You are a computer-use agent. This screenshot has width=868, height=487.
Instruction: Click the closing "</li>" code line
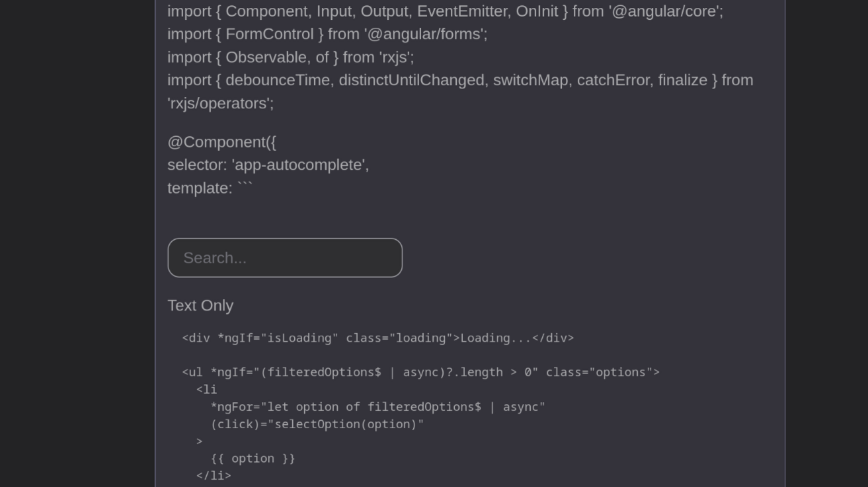[x=214, y=476]
